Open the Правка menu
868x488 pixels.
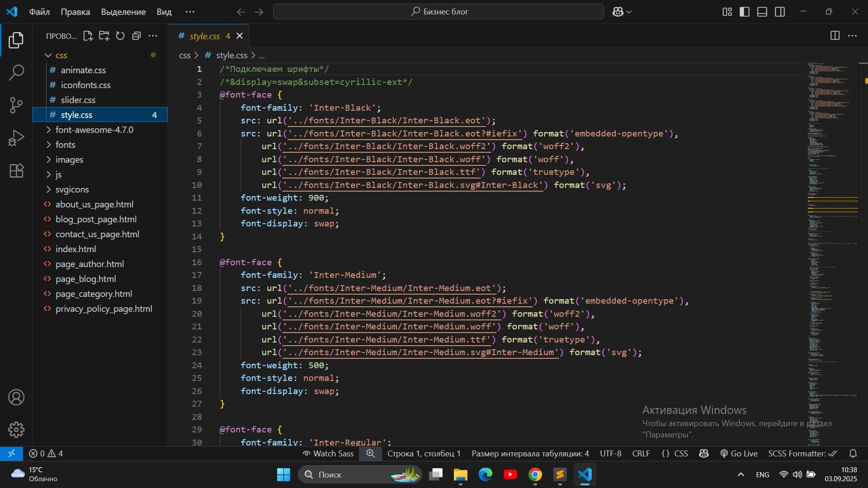tap(75, 12)
